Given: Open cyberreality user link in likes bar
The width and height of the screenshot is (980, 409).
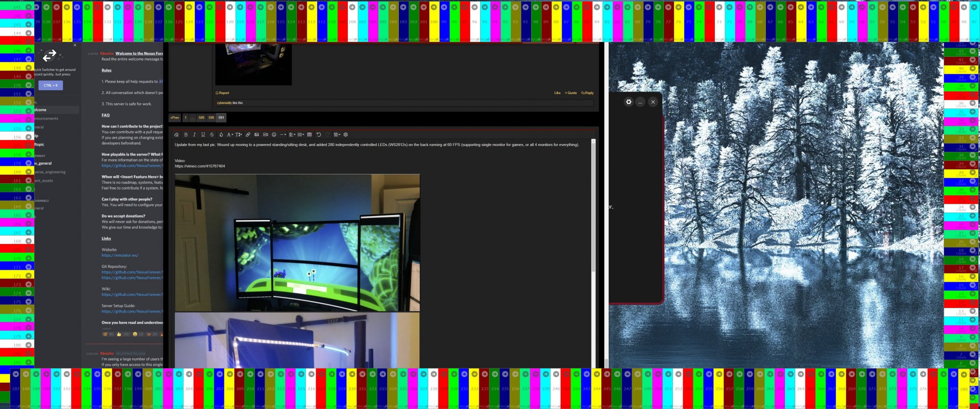Looking at the screenshot, I should click(x=224, y=103).
